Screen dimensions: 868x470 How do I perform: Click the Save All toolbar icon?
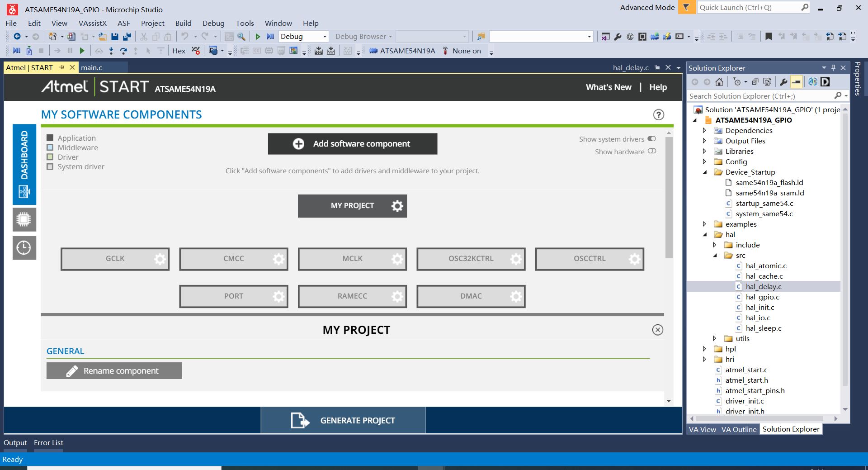click(x=127, y=37)
